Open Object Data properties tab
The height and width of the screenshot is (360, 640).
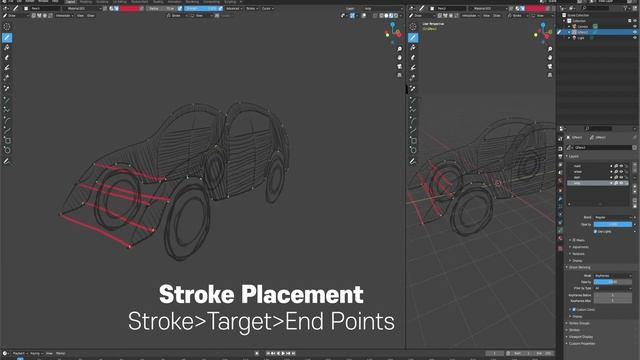coord(560,231)
